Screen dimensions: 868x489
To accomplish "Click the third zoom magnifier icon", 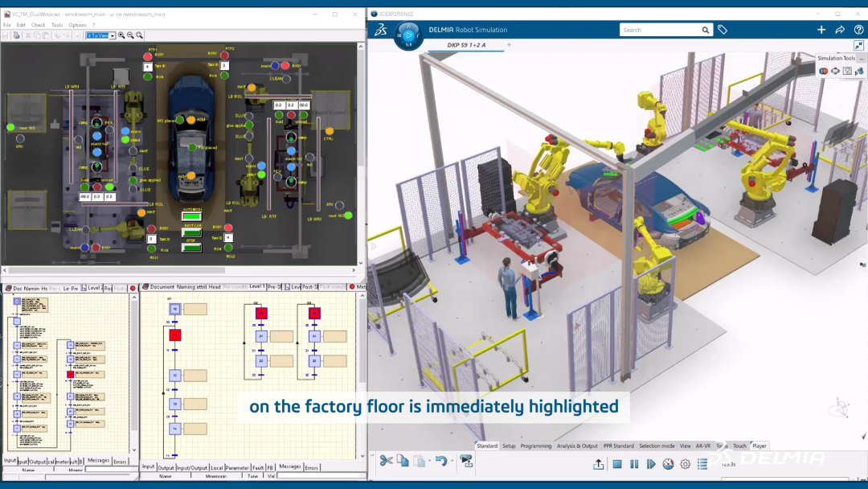I will tap(140, 35).
